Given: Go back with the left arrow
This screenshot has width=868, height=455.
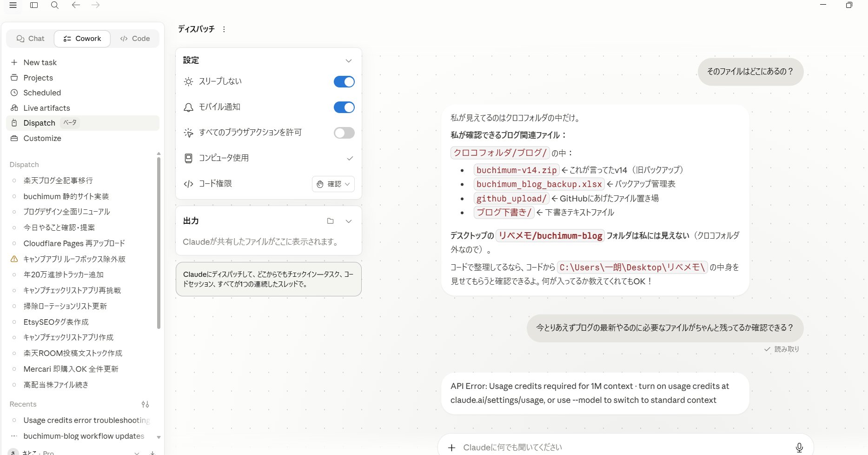Looking at the screenshot, I should click(76, 5).
